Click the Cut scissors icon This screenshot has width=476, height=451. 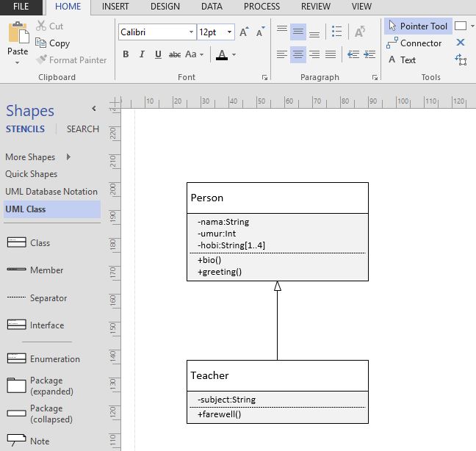41,26
